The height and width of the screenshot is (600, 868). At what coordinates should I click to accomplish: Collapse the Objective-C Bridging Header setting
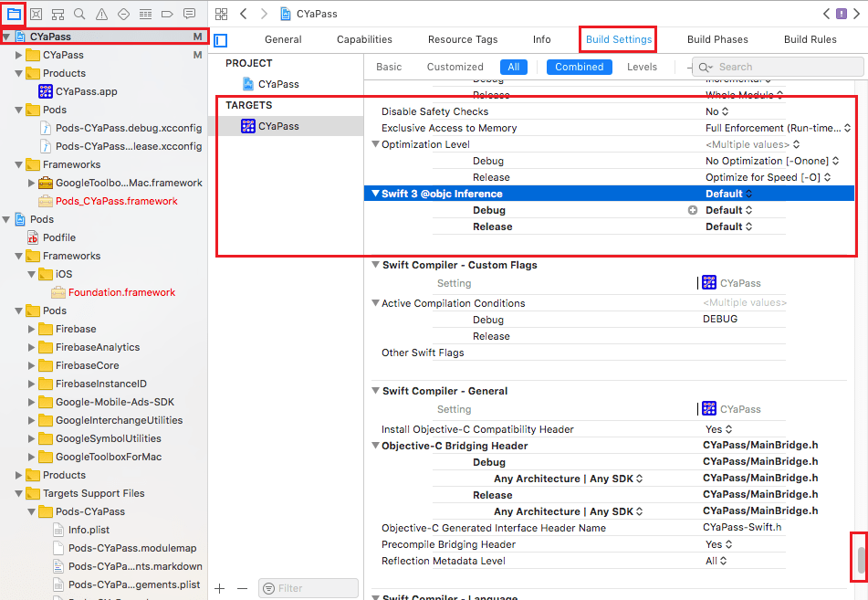point(375,446)
